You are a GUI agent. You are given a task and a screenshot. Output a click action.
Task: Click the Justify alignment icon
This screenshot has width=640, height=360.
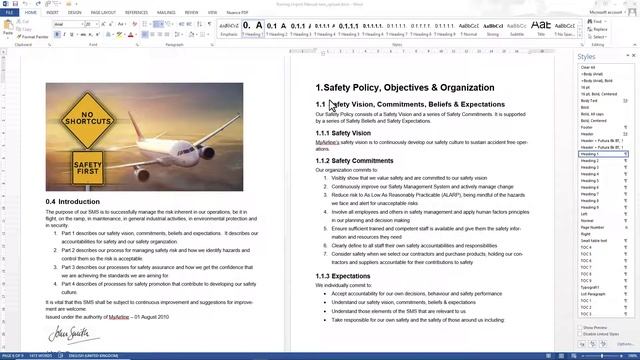pos(167,35)
